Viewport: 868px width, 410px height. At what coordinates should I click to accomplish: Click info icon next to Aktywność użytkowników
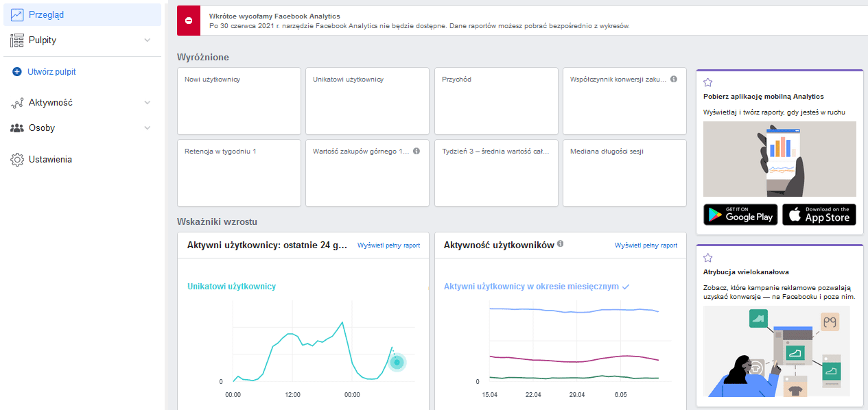click(x=561, y=244)
